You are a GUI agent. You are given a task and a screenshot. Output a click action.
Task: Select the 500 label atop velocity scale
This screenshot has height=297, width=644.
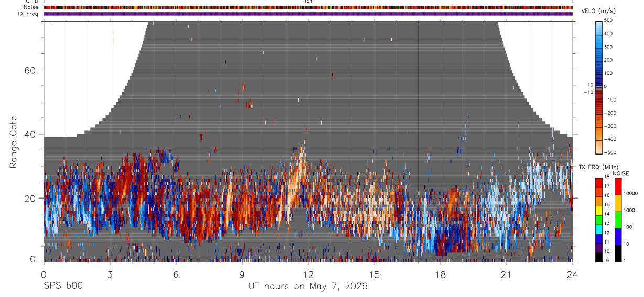tap(609, 20)
